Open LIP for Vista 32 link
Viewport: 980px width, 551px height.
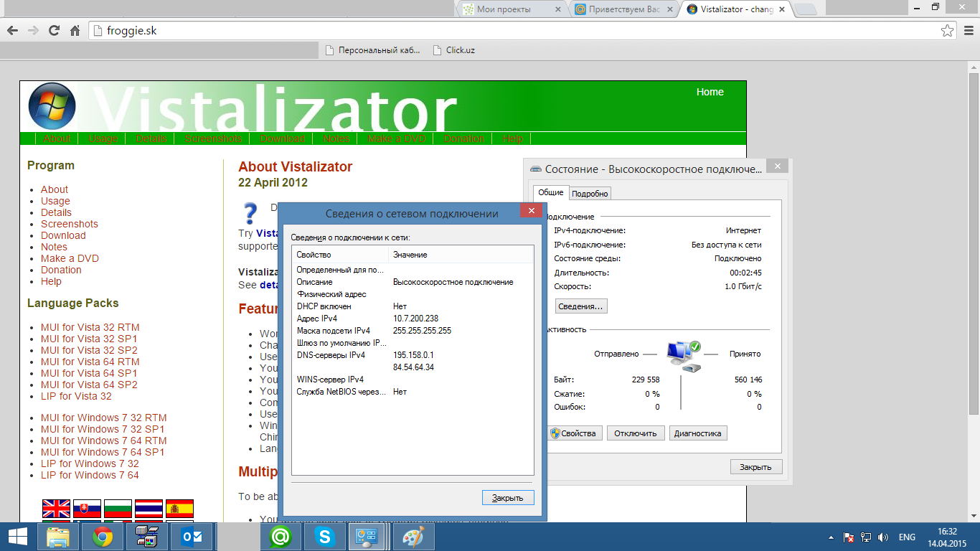[x=76, y=396]
